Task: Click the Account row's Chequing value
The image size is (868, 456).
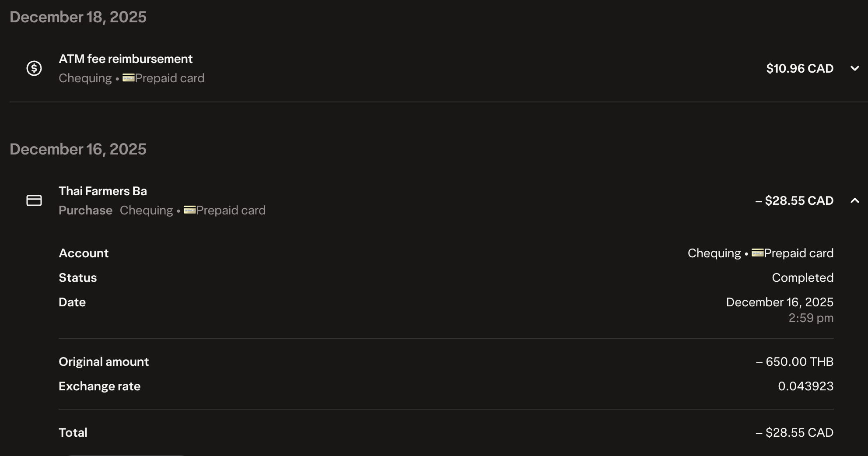Action: [714, 253]
